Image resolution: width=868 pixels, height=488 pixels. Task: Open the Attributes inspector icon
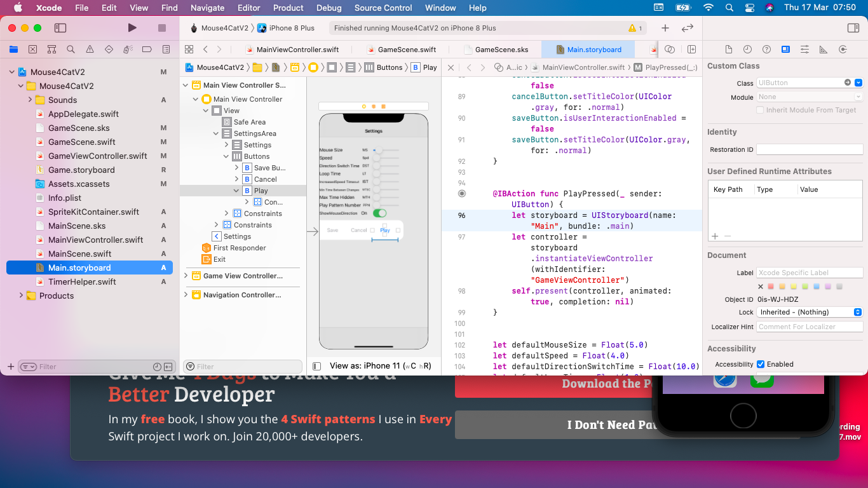pos(804,50)
